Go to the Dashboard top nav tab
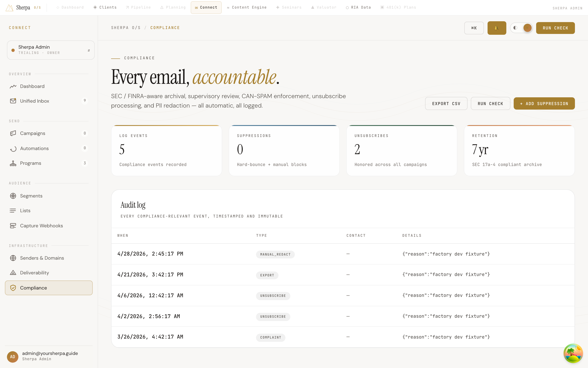 (x=70, y=8)
